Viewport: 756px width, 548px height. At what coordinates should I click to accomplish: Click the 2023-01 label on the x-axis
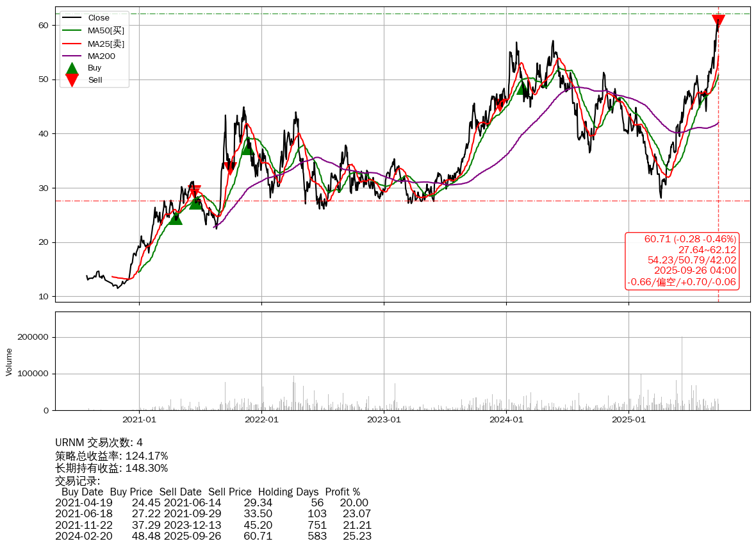(x=384, y=420)
